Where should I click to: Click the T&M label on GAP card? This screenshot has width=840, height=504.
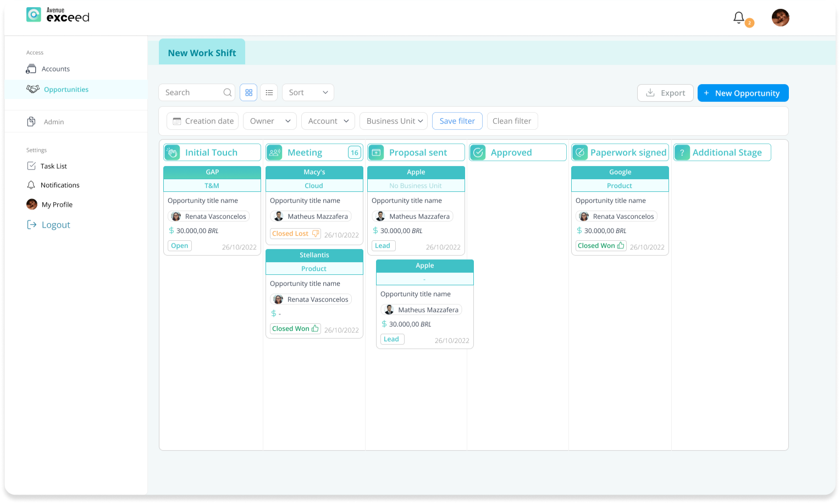click(x=212, y=186)
